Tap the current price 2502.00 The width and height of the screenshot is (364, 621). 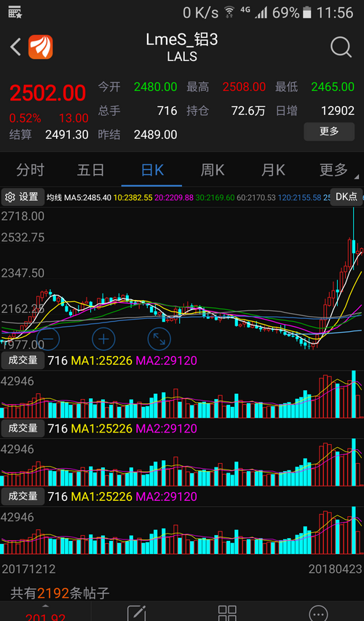click(47, 93)
